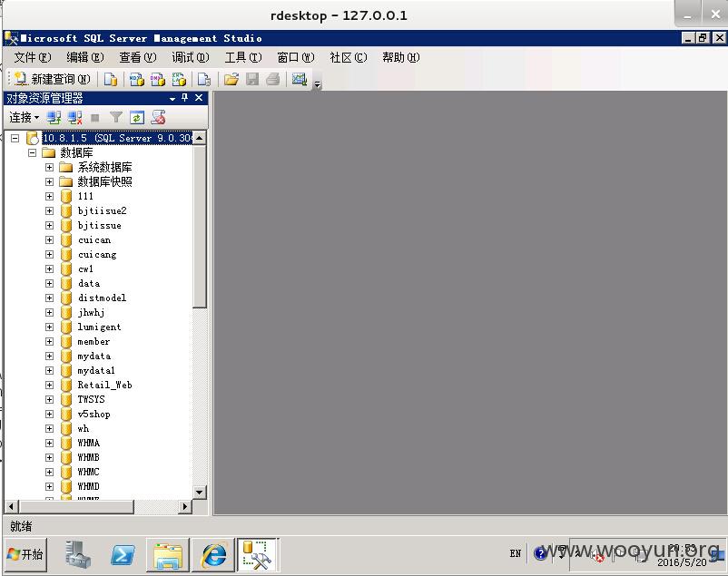Click the Database Engine Query toolbar icon
The width and height of the screenshot is (728, 576).
click(x=111, y=79)
